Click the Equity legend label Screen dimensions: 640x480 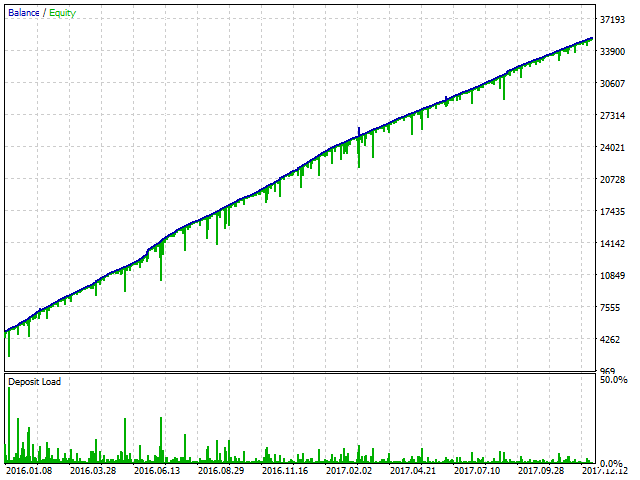coord(62,13)
